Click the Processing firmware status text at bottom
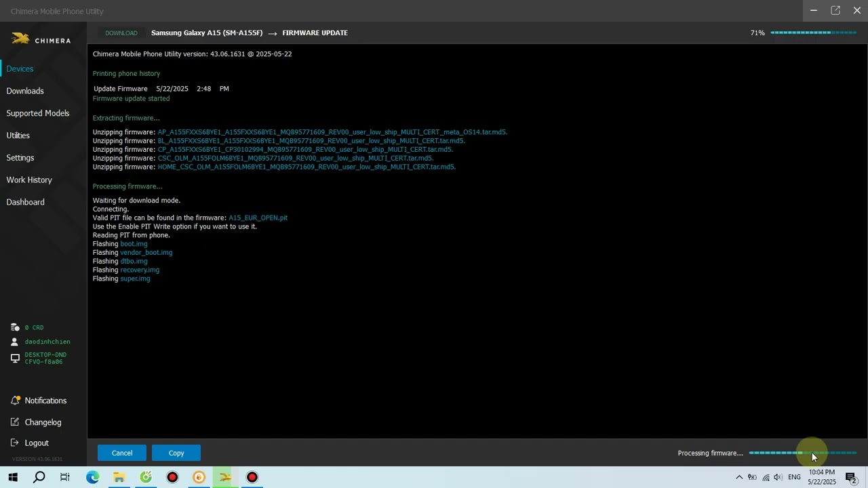 click(710, 453)
